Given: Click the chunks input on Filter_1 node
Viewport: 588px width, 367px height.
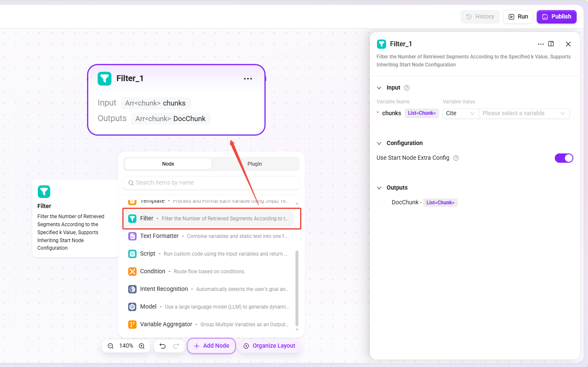Looking at the screenshot, I should (156, 103).
